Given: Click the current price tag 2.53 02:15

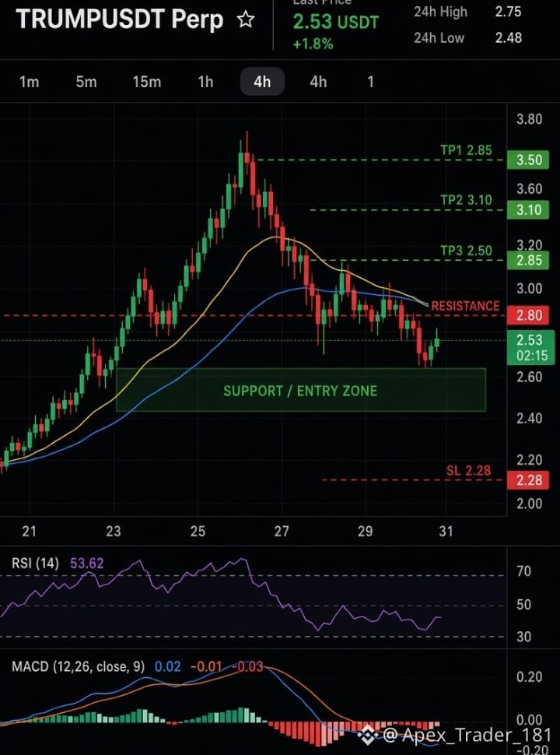Looking at the screenshot, I should pyautogui.click(x=530, y=348).
